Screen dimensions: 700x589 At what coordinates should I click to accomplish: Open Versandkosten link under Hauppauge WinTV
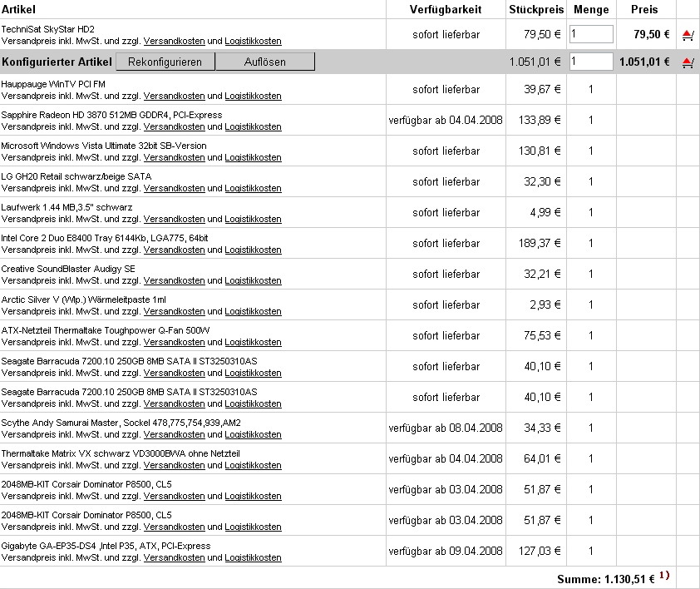coord(174,96)
